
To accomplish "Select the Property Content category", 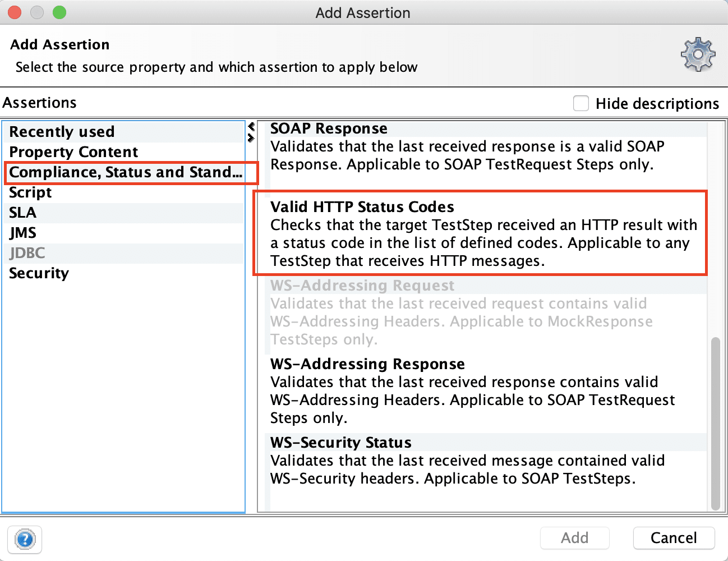I will coord(73,152).
